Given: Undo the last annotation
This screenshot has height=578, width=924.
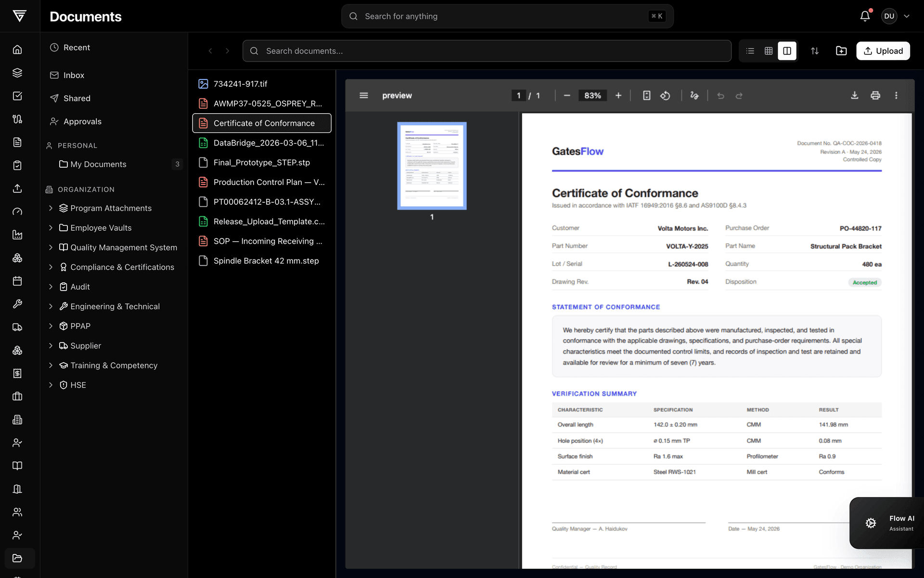Looking at the screenshot, I should (x=720, y=95).
